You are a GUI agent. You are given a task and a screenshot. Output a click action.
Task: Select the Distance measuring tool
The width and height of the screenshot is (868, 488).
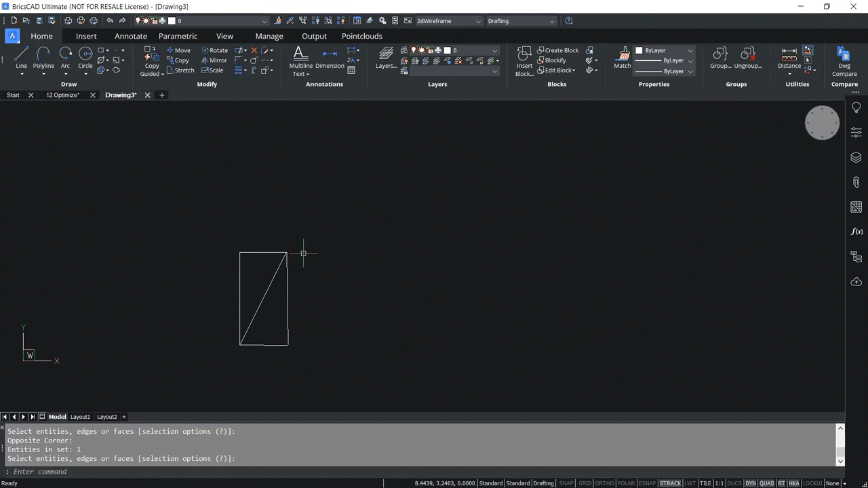pos(789,58)
